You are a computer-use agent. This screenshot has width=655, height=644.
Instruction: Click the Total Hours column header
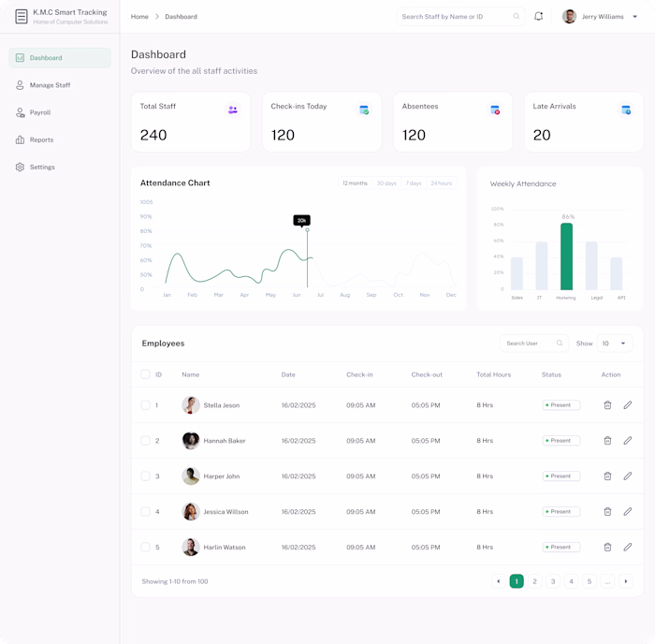(x=493, y=374)
